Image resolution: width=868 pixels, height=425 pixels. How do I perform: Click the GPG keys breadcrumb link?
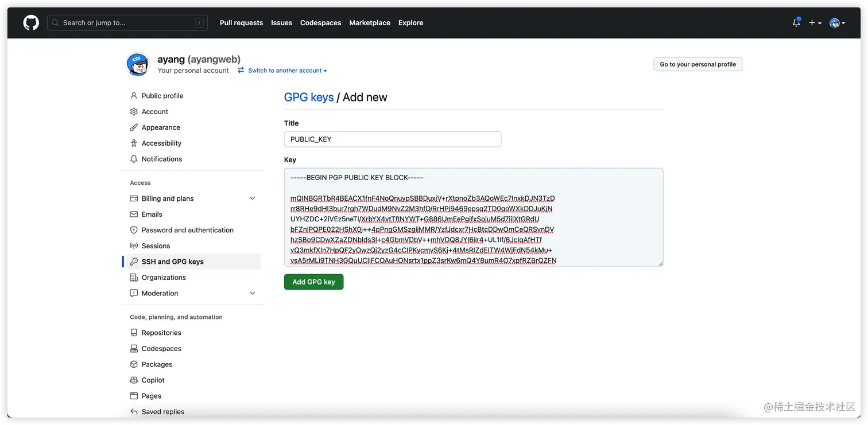coord(309,97)
